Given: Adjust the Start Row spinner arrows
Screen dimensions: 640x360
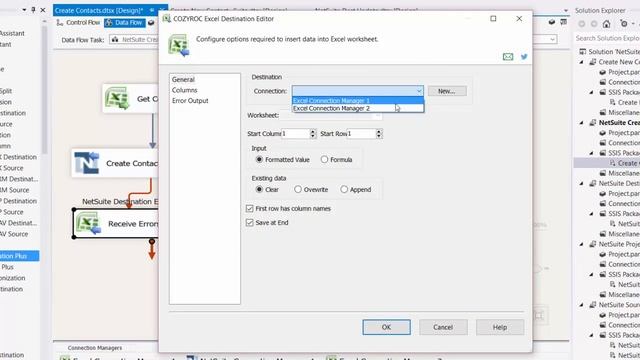Looking at the screenshot, I should point(379,133).
